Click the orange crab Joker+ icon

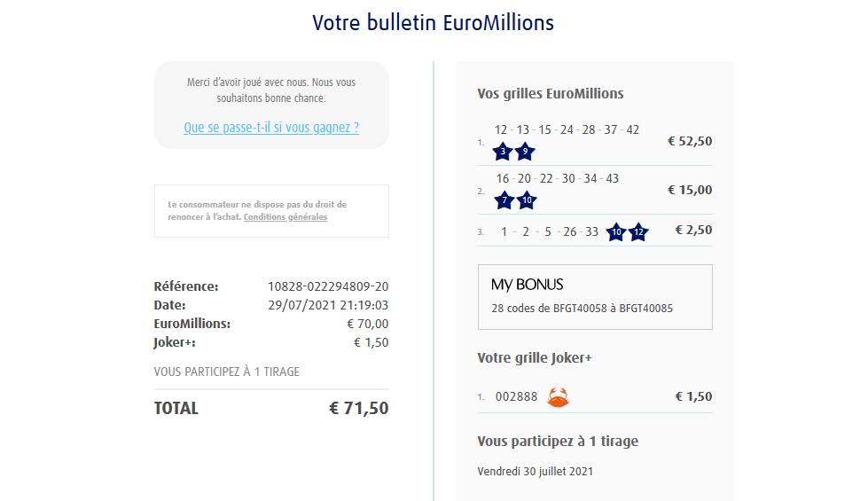pyautogui.click(x=558, y=397)
